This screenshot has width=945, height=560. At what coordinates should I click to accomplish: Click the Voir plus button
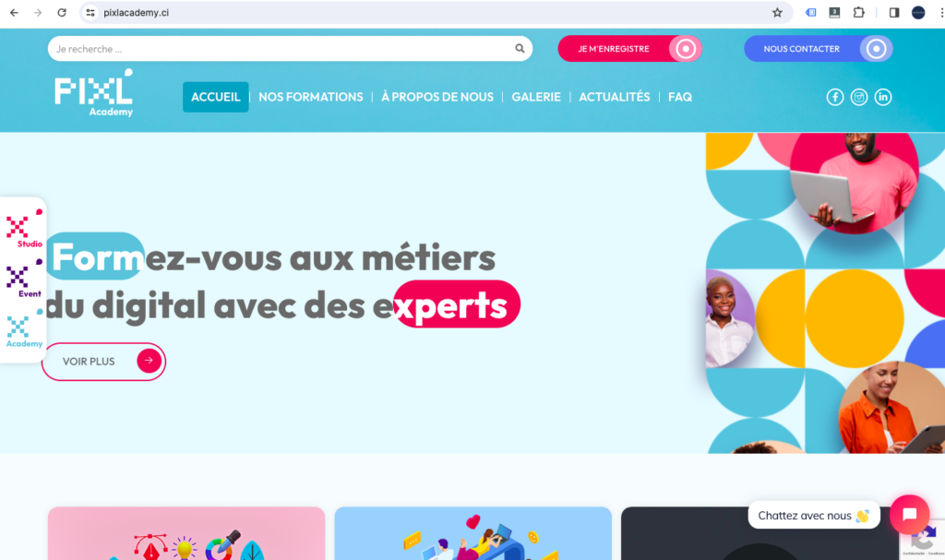click(x=103, y=362)
